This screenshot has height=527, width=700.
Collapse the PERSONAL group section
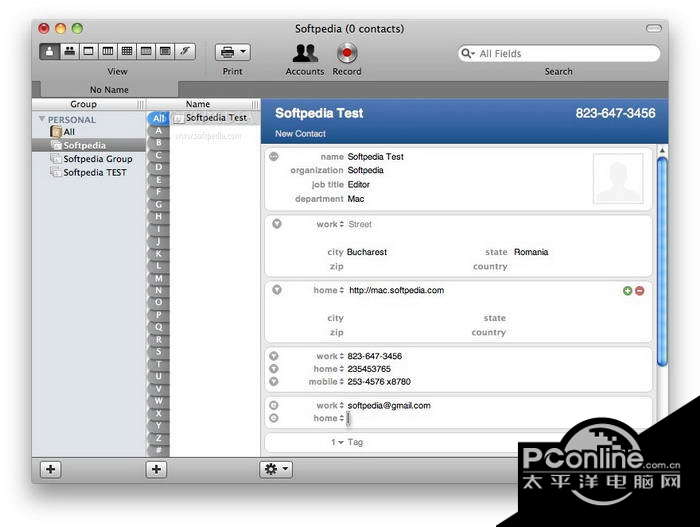tap(42, 119)
